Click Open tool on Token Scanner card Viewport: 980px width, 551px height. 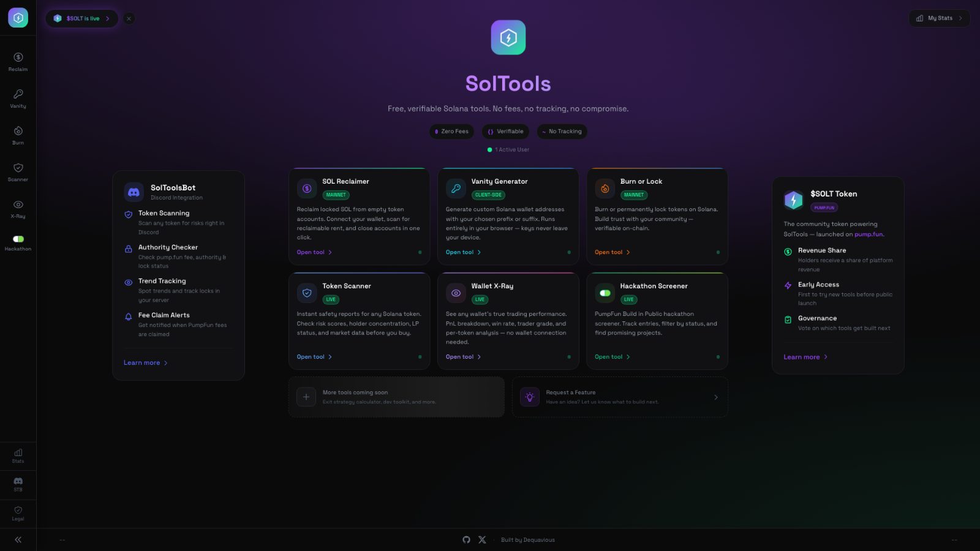314,357
